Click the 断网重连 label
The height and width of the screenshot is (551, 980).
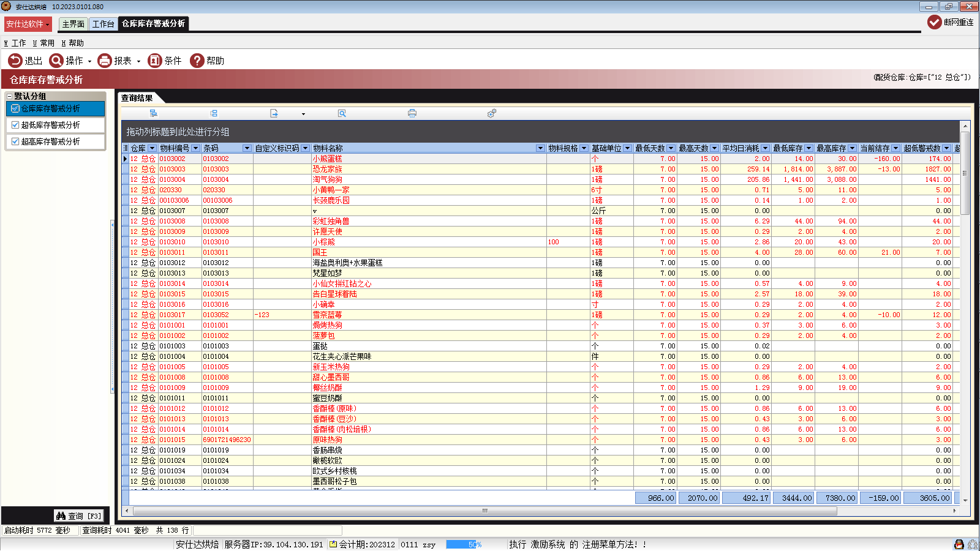[959, 22]
